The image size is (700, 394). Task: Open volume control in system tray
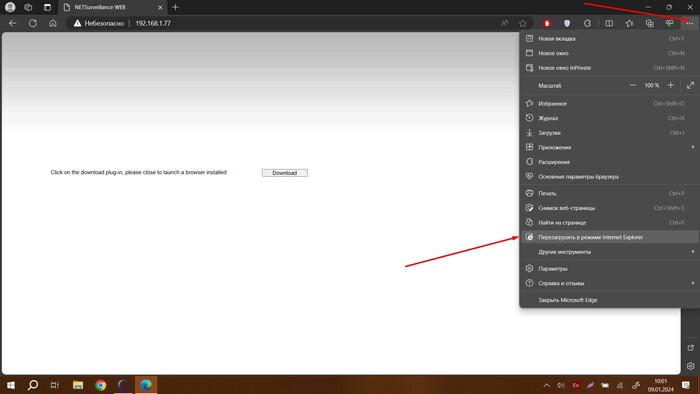(561, 385)
